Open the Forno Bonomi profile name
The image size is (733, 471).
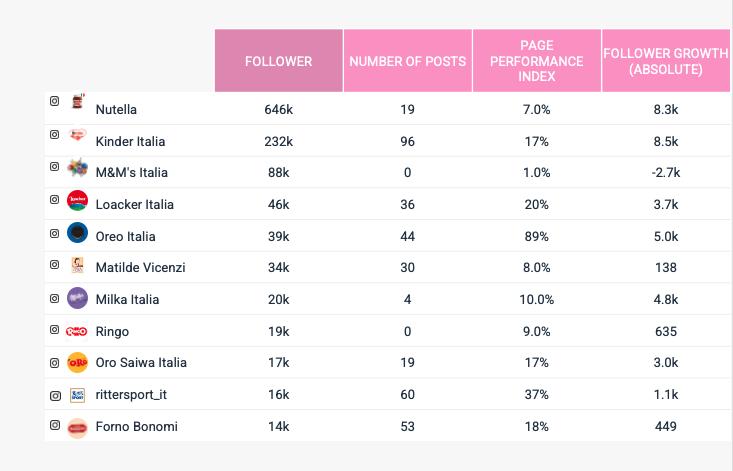point(136,426)
